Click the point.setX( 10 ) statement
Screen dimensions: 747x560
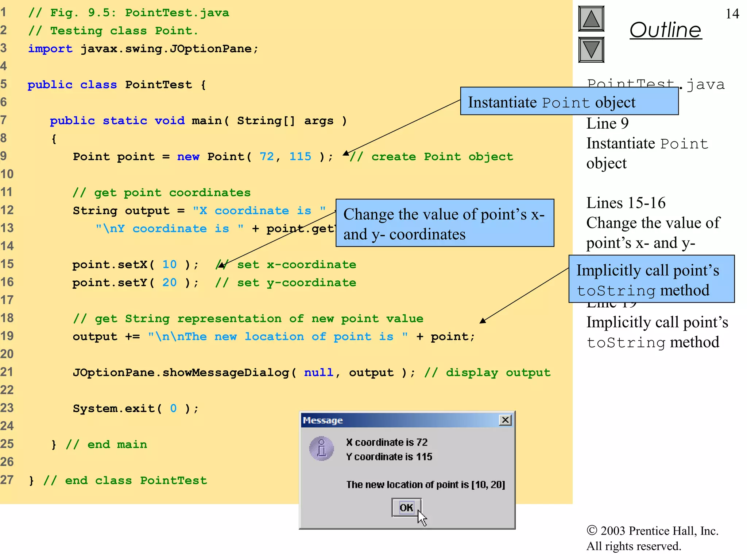135,265
